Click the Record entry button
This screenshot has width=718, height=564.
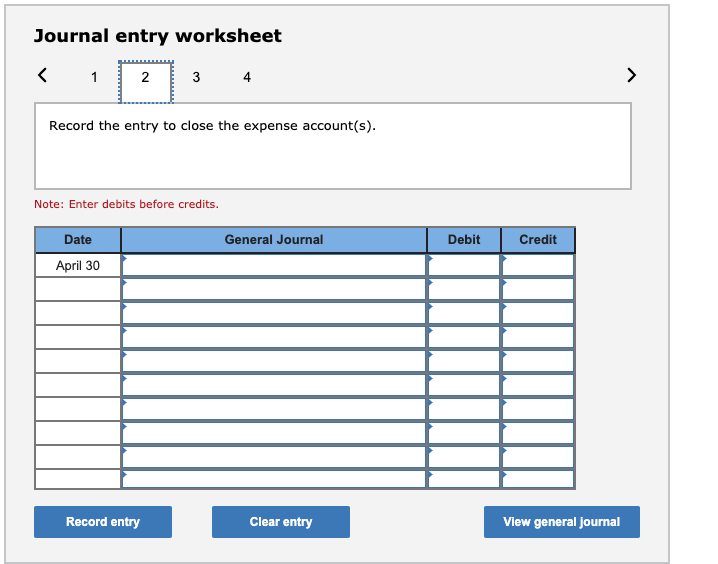pyautogui.click(x=103, y=522)
